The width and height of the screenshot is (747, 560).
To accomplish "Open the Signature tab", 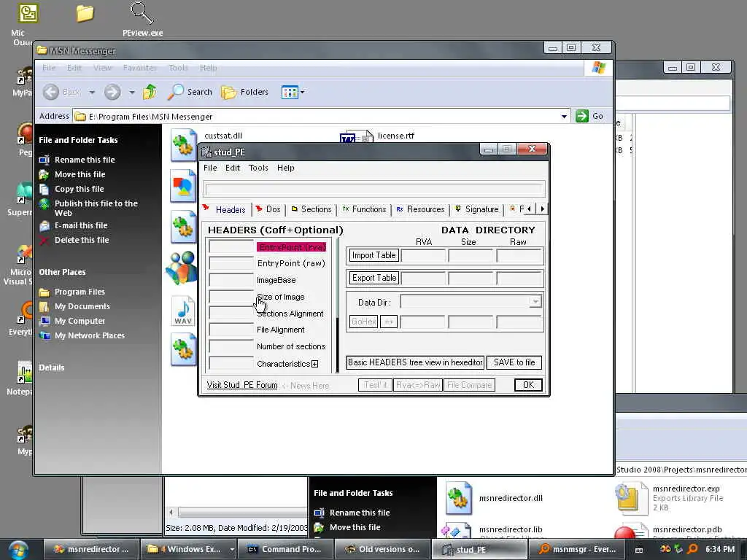I will [476, 209].
